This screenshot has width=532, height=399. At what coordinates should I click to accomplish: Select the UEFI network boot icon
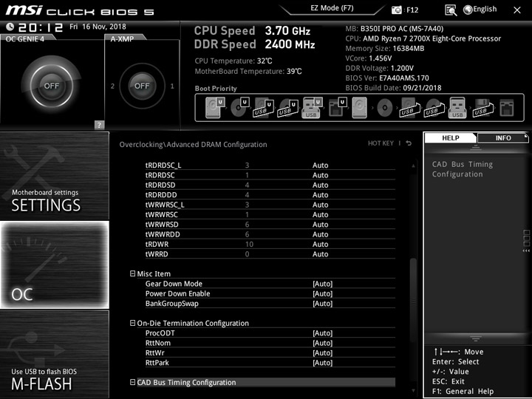337,108
